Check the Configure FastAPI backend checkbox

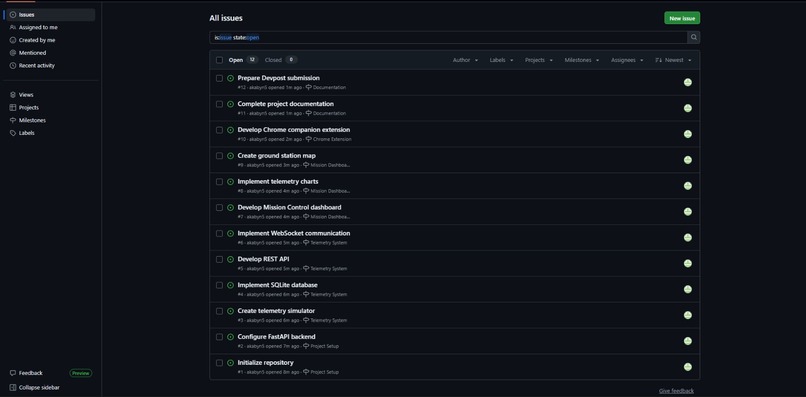point(219,337)
